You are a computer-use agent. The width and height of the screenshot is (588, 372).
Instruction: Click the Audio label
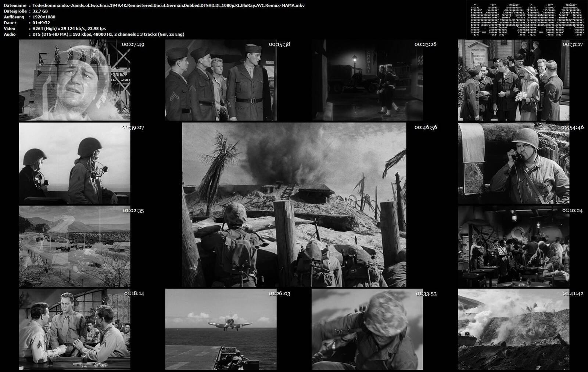click(x=10, y=34)
